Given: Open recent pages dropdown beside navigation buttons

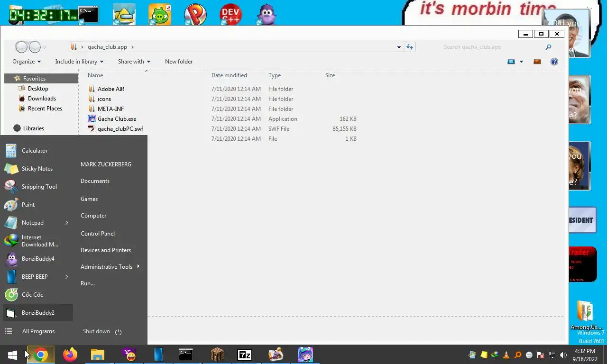Looking at the screenshot, I should [45, 47].
